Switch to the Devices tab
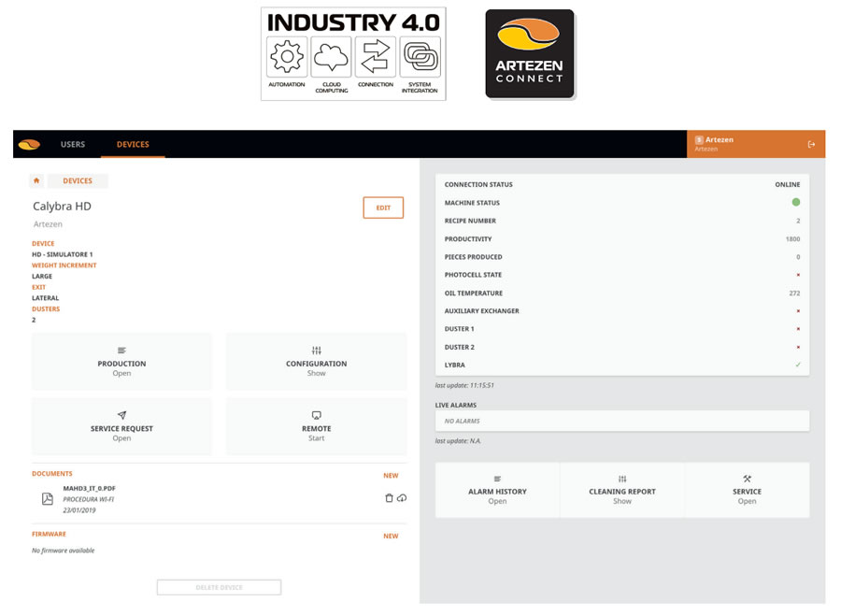Viewport: 841px width, 616px height. [133, 144]
